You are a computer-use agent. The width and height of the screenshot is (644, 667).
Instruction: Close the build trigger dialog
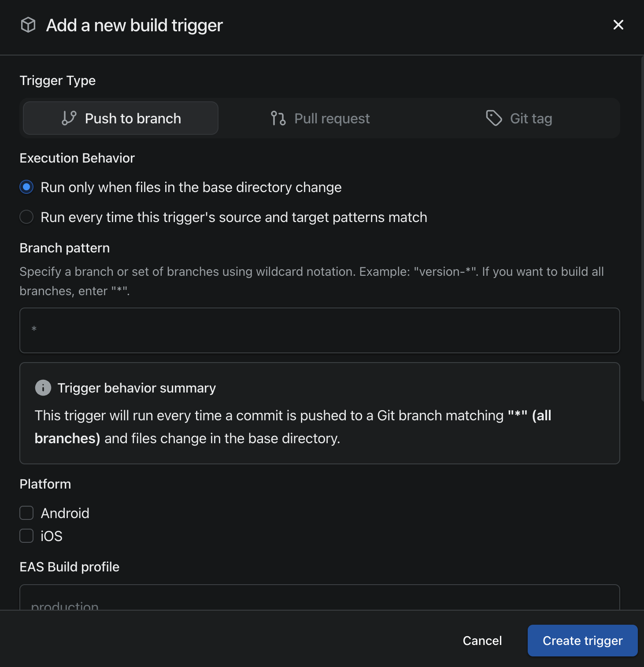(618, 25)
